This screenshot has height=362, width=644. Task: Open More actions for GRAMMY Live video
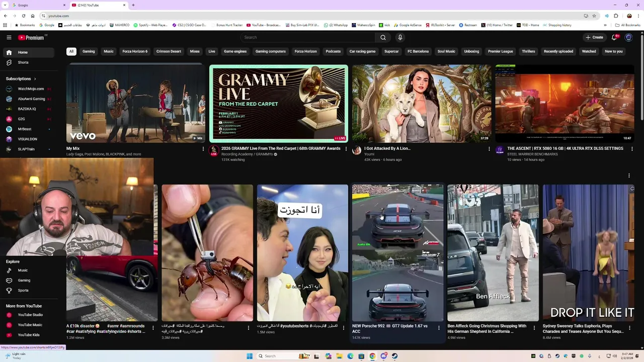346,149
